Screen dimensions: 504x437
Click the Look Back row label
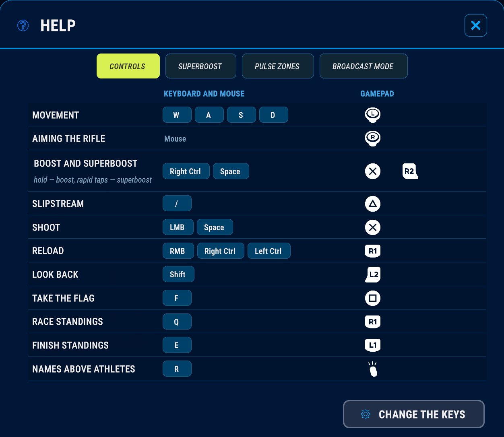point(56,274)
